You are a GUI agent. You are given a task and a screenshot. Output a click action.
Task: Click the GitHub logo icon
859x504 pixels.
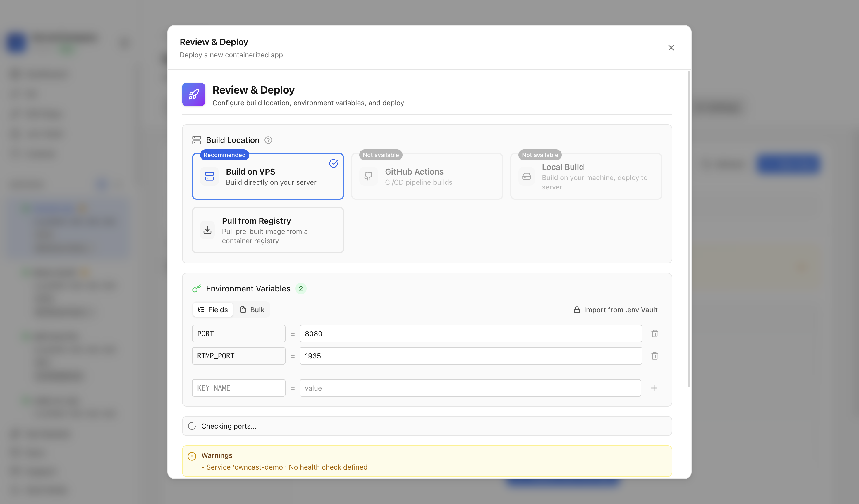[x=368, y=176]
